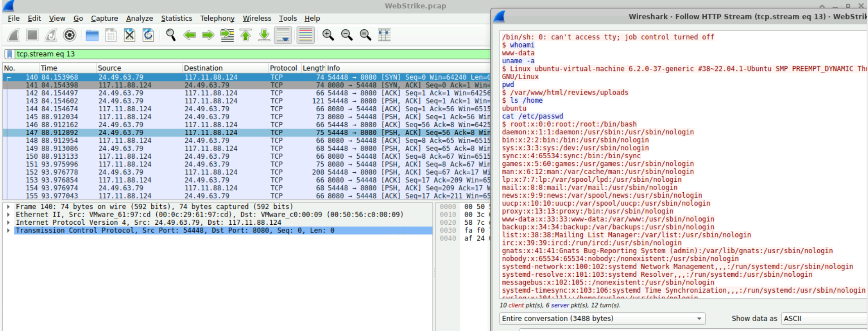868x331 pixels.
Task: Click the Wireshark fin icon in main title bar
Action: coord(9,5)
